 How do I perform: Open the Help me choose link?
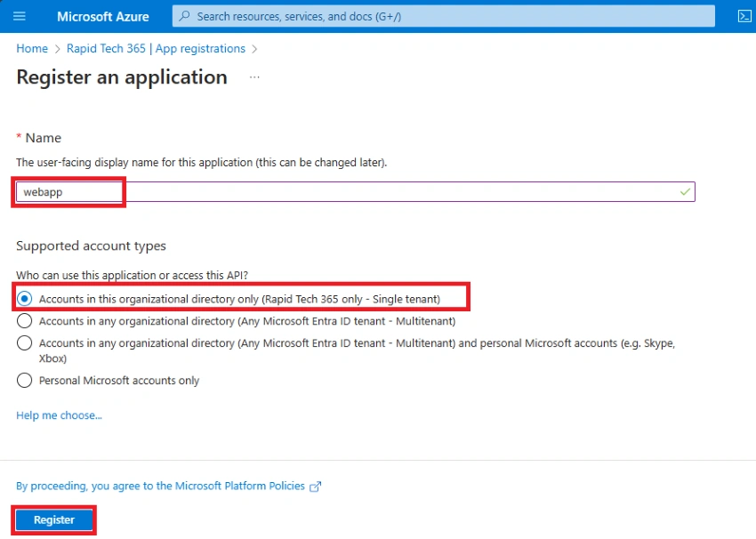point(59,415)
